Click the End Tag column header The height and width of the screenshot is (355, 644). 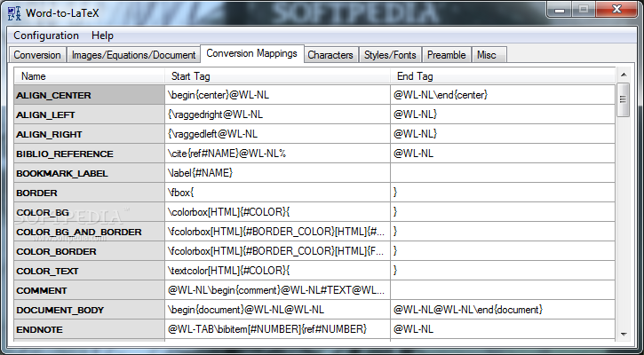coord(503,76)
